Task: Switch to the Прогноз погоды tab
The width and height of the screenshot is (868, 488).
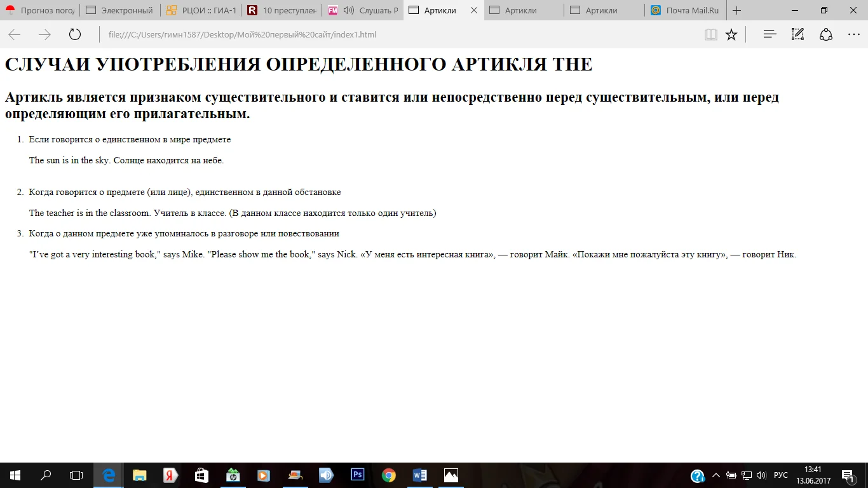Action: coord(40,10)
